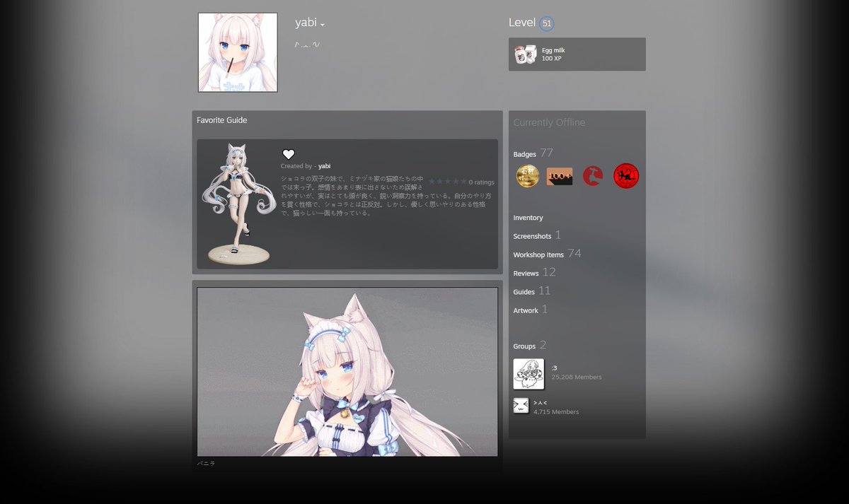
Task: Open the red circular emblem badge
Action: pos(626,176)
